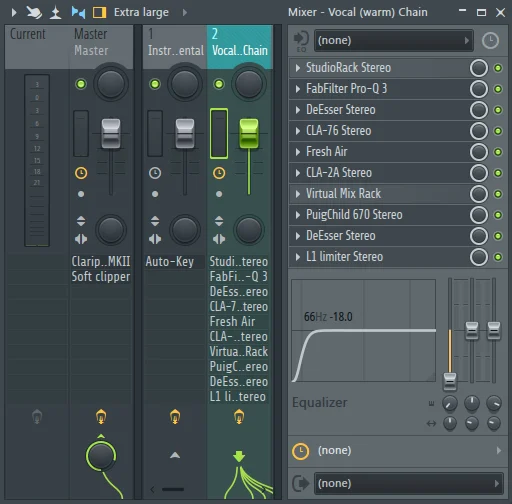Select the Master mixer track header
Viewport: 512px width, 504px height.
[x=101, y=47]
